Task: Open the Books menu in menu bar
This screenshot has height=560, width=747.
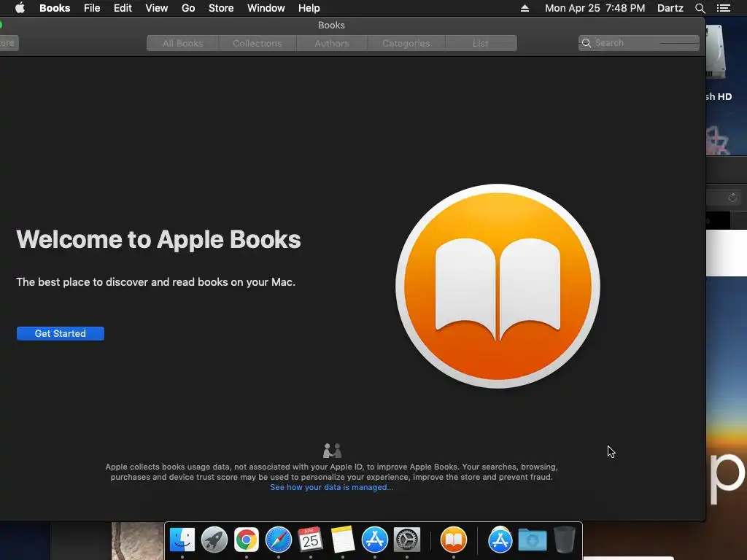Action: (x=55, y=8)
